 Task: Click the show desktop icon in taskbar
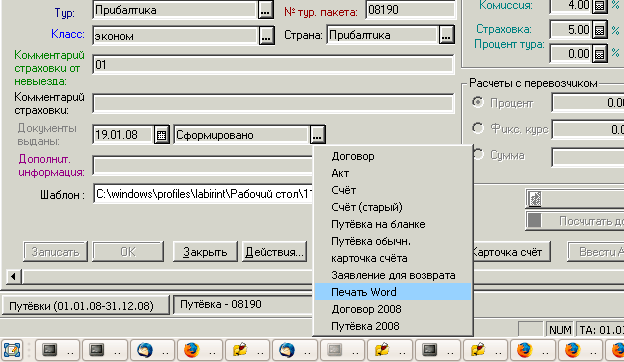coord(12,350)
